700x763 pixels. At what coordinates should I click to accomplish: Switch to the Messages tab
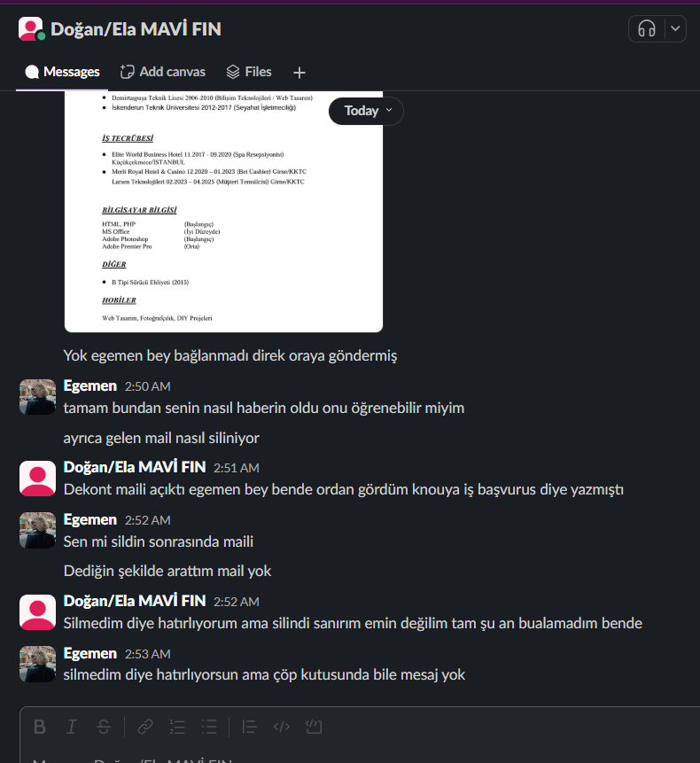62,72
